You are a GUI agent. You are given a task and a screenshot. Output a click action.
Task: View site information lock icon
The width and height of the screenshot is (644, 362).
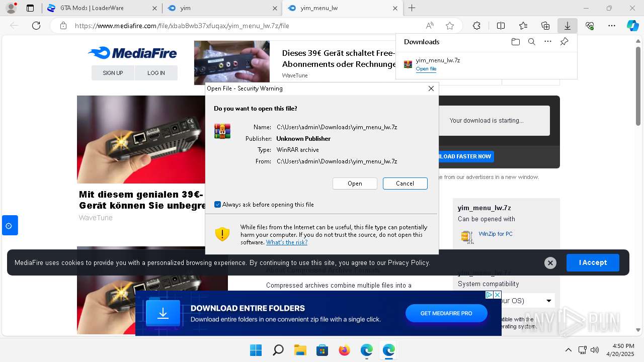63,26
